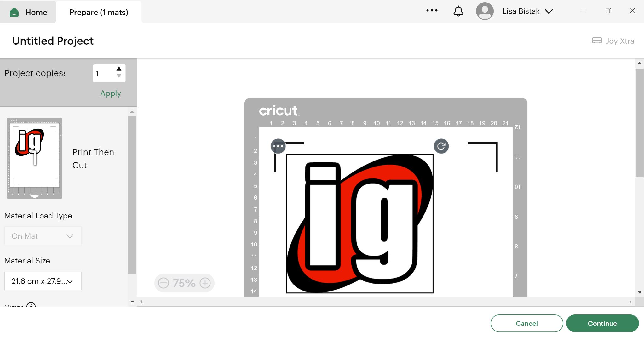Image resolution: width=644 pixels, height=339 pixels.
Task: Open the image options ellipsis on mat
Action: click(x=278, y=146)
